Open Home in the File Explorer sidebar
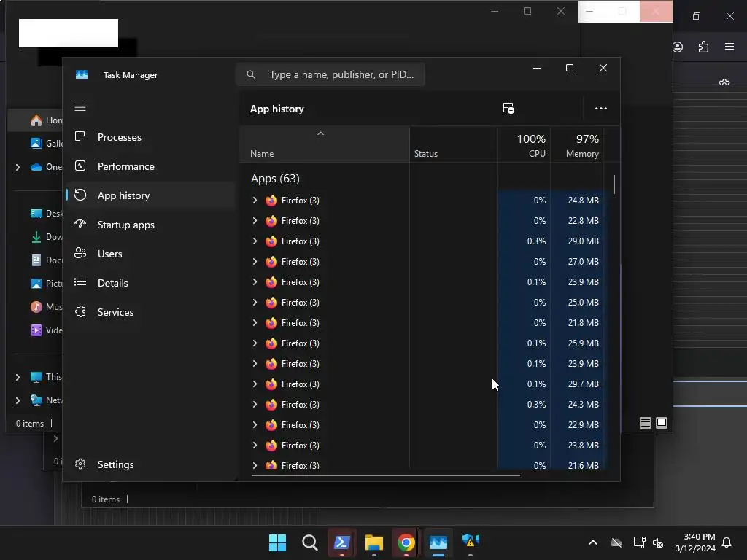Image resolution: width=747 pixels, height=560 pixels. (x=35, y=120)
